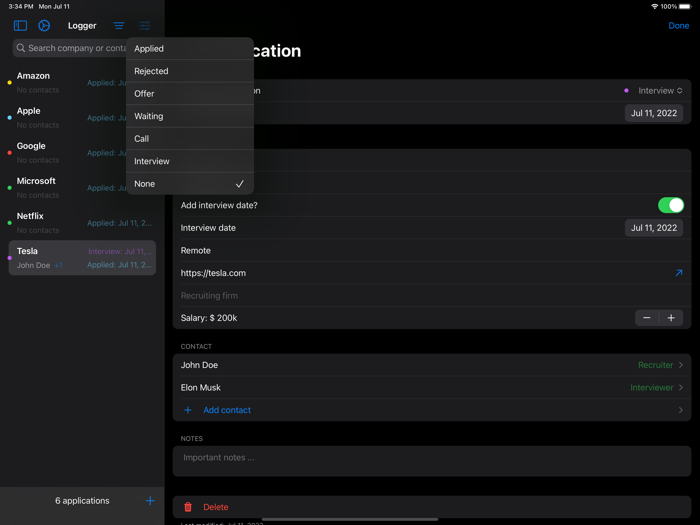The image size is (700, 525).
Task: Select Microsoft in applications list
Action: tap(82, 188)
